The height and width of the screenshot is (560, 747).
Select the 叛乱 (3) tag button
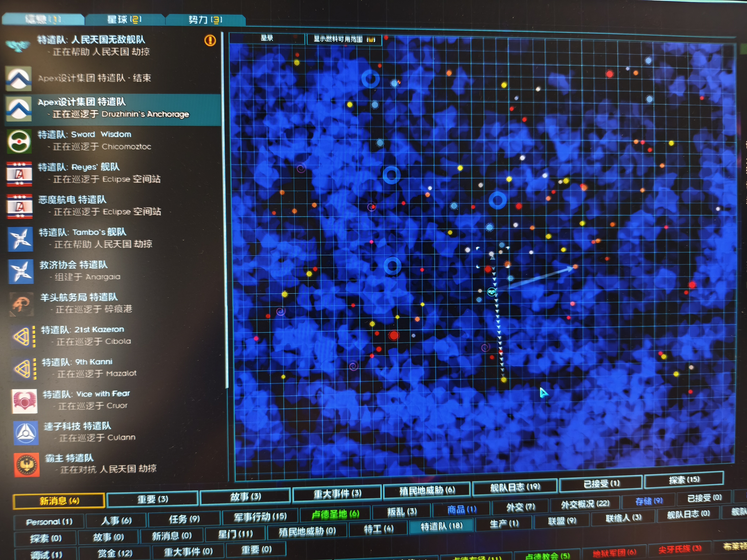coord(402,512)
